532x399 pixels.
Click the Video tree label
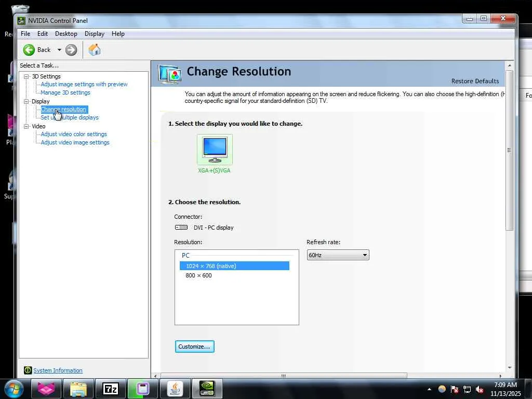pyautogui.click(x=38, y=126)
